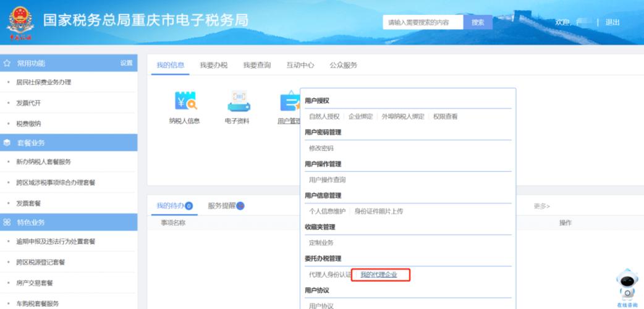644x309 pixels.
Task: Open the 电子资料 icon
Action: [x=239, y=101]
